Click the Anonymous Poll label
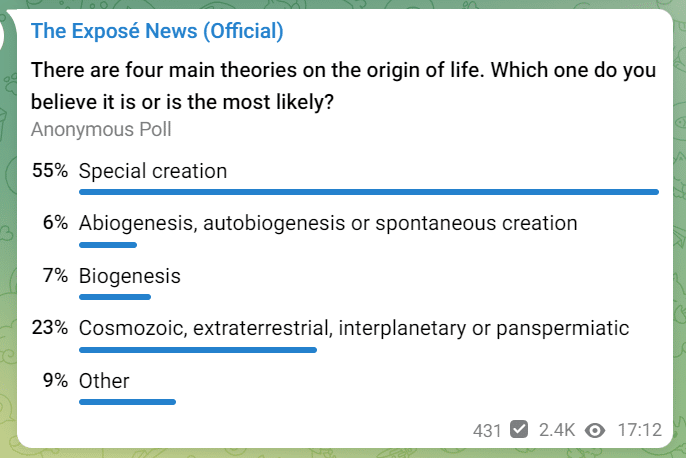This screenshot has width=686, height=458. pyautogui.click(x=101, y=129)
